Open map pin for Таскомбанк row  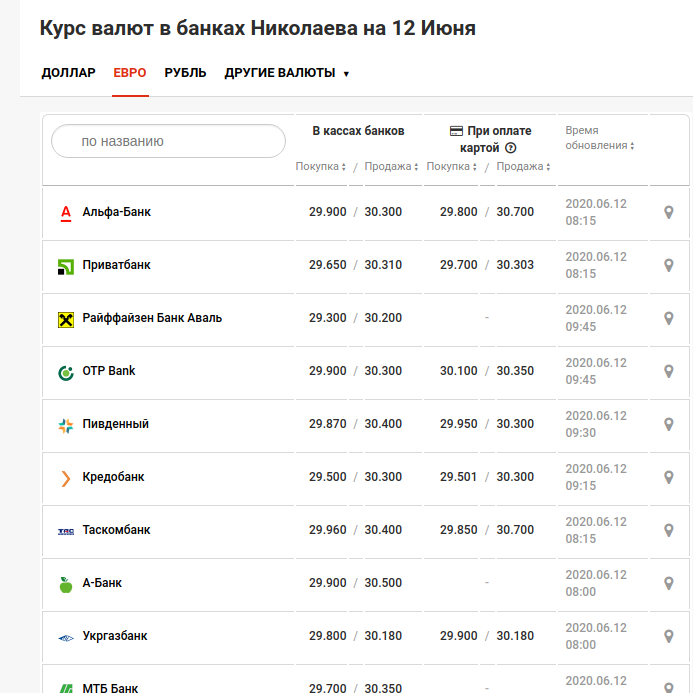pyautogui.click(x=669, y=530)
